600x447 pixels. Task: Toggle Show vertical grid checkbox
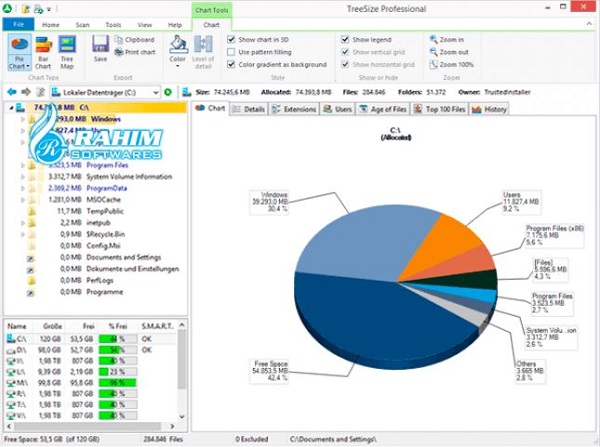click(345, 52)
